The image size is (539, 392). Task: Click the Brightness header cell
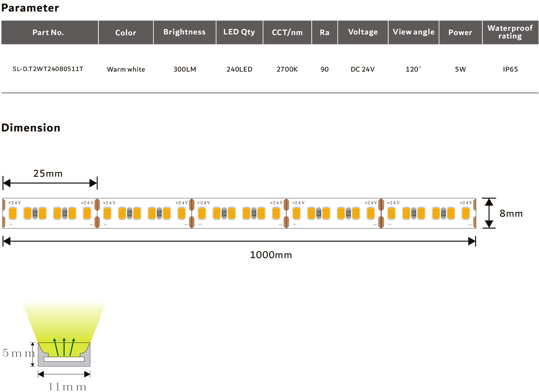pos(184,32)
